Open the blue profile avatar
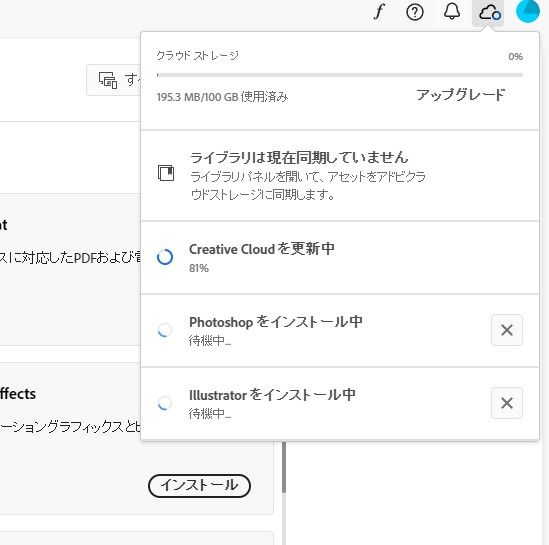Screen dimensions: 549x545 [528, 12]
